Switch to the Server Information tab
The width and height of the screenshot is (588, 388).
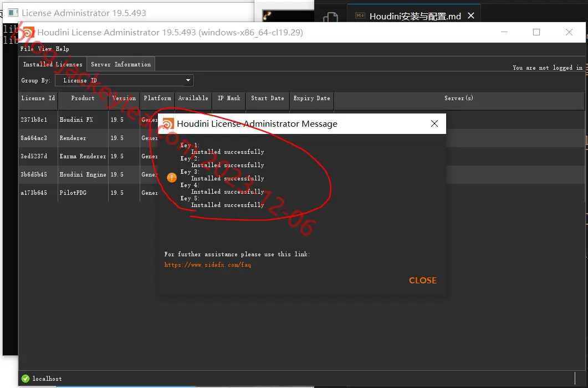coord(121,64)
